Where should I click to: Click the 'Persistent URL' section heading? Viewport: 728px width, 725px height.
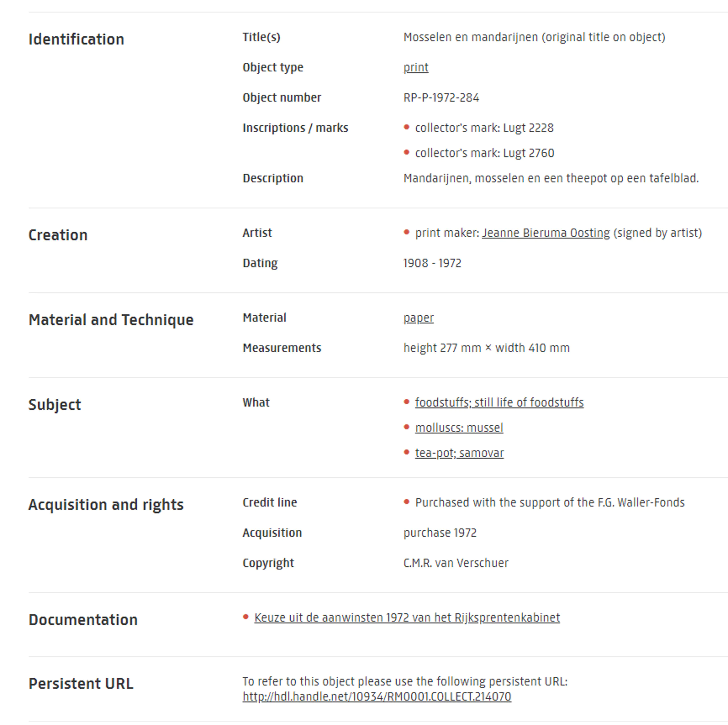coord(81,683)
